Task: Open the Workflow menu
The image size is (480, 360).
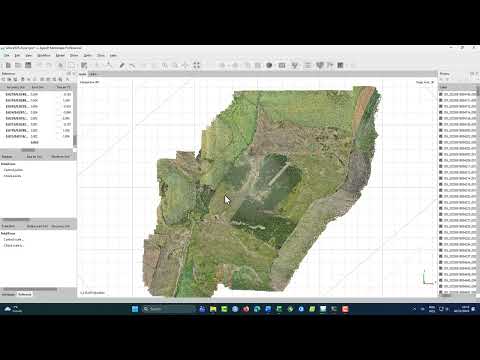Action: (x=44, y=55)
